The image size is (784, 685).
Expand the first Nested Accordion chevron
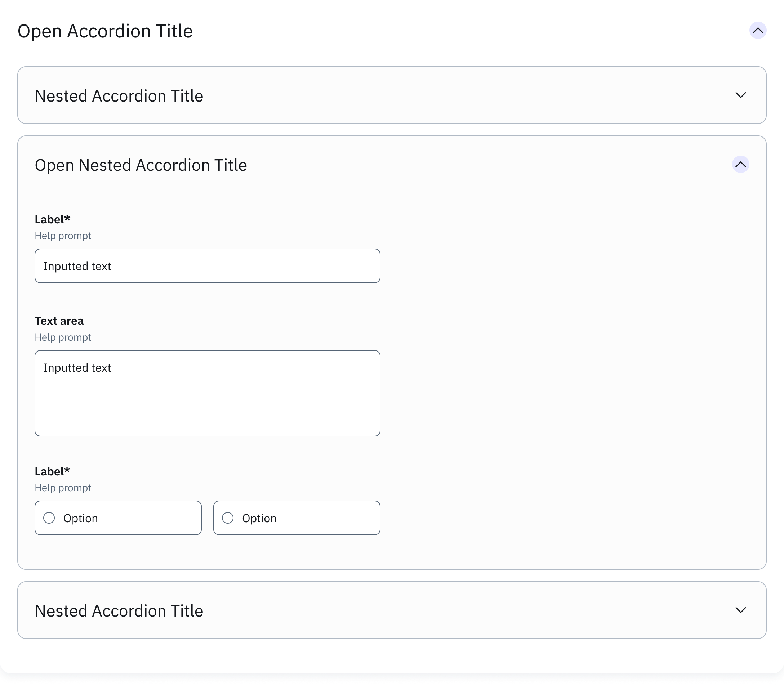click(x=740, y=95)
